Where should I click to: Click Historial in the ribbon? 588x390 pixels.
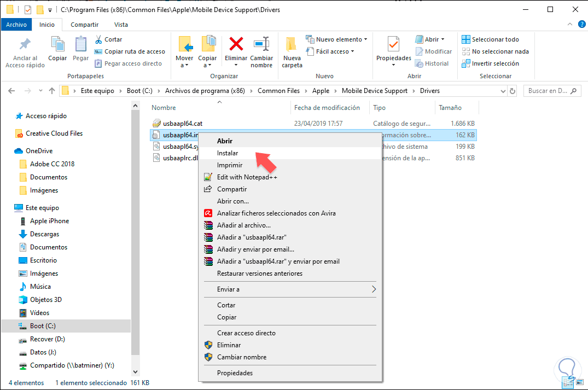432,63
